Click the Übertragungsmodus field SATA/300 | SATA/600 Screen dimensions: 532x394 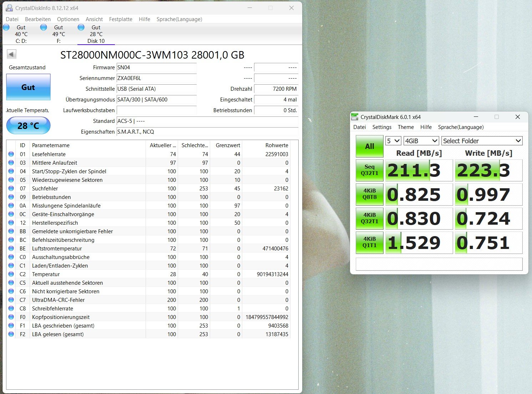(157, 100)
